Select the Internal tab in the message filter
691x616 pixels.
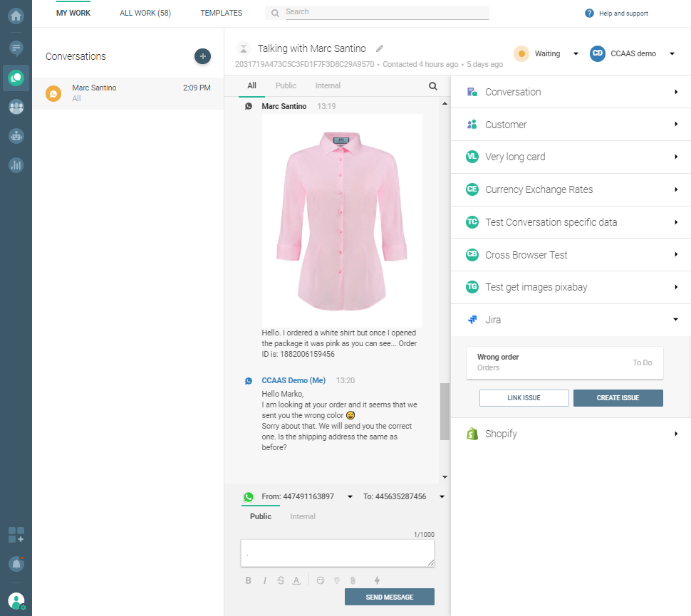328,85
